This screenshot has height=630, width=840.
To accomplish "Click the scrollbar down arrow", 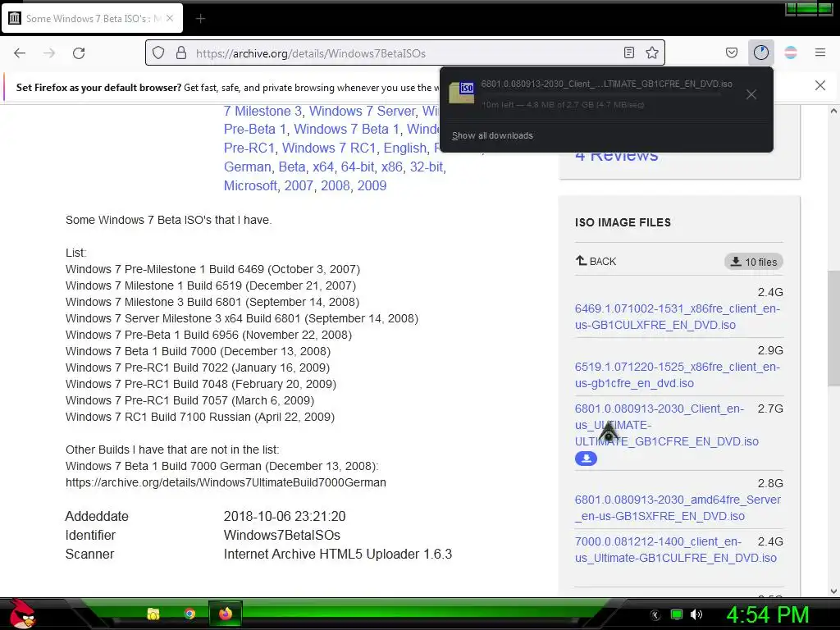I will (833, 591).
